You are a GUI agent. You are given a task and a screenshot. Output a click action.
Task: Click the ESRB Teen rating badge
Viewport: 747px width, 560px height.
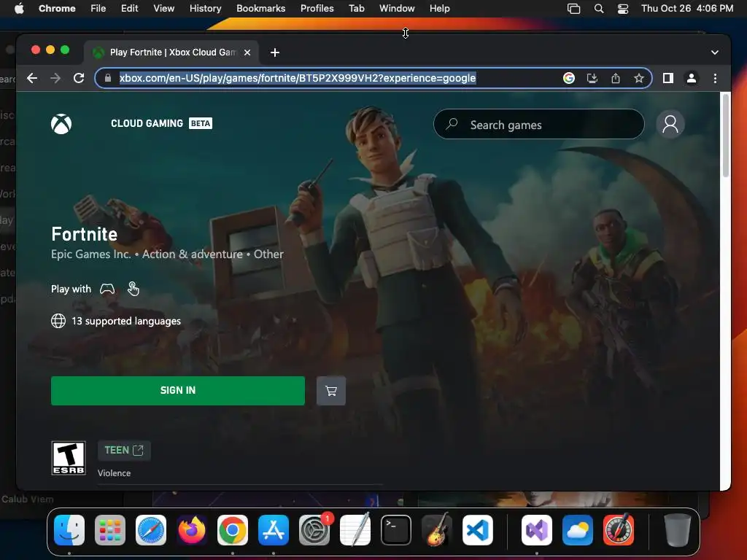coord(69,458)
